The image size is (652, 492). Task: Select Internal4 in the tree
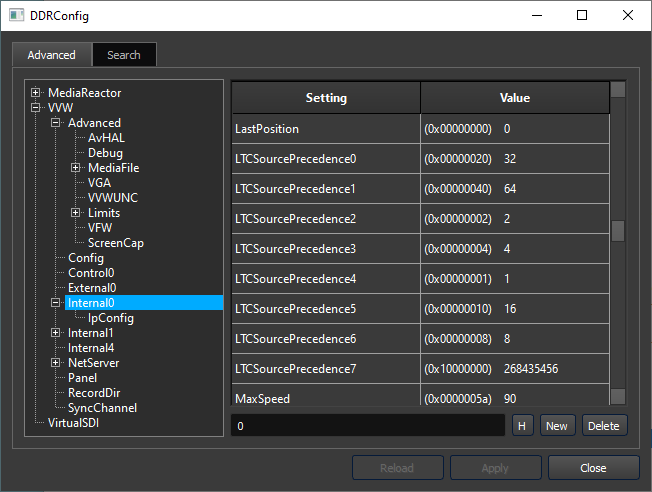click(91, 348)
